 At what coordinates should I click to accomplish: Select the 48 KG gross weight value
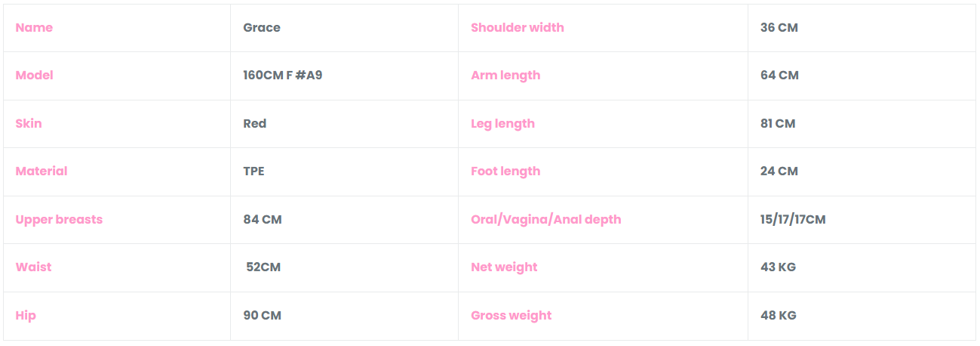(x=779, y=316)
